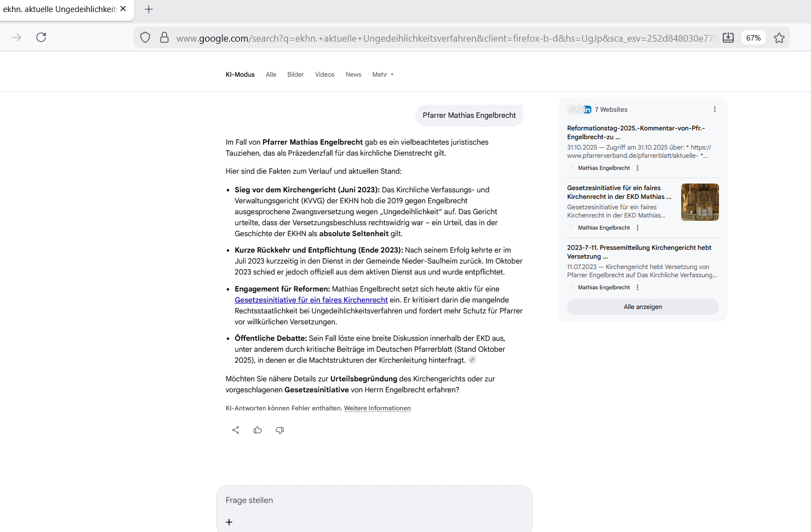Reload the page with the refresh icon
811x532 pixels.
[41, 37]
